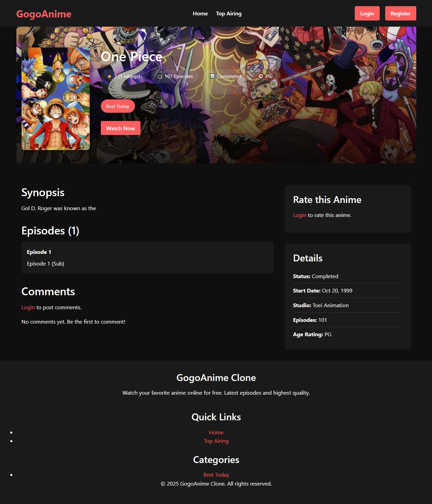Open the Episode 1 entry
This screenshot has height=504, width=432.
click(x=148, y=258)
